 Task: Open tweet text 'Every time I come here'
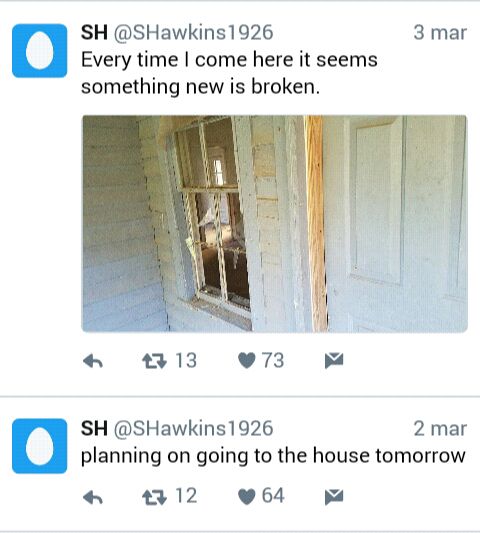pos(229,73)
